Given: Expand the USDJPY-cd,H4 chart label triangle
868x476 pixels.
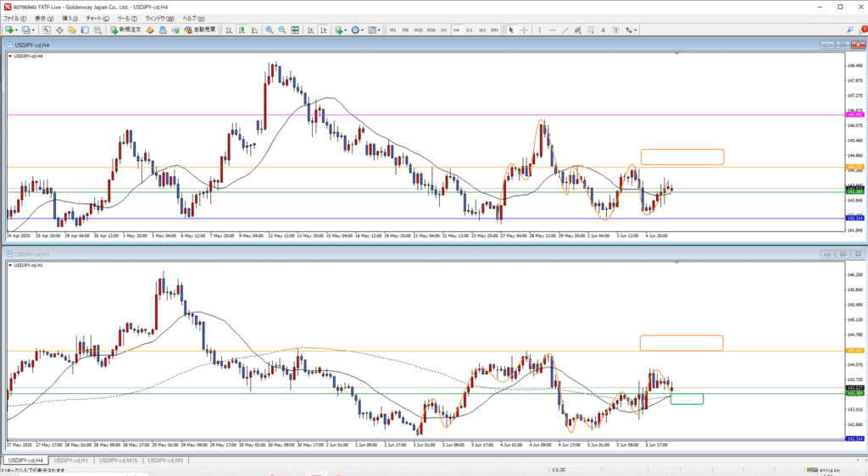Looking at the screenshot, I should tap(10, 56).
